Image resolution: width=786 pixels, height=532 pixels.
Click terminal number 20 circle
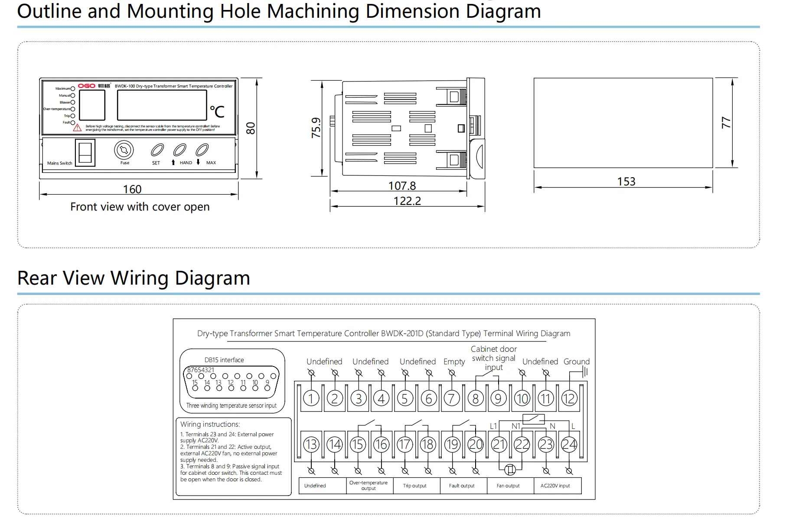coord(475,444)
